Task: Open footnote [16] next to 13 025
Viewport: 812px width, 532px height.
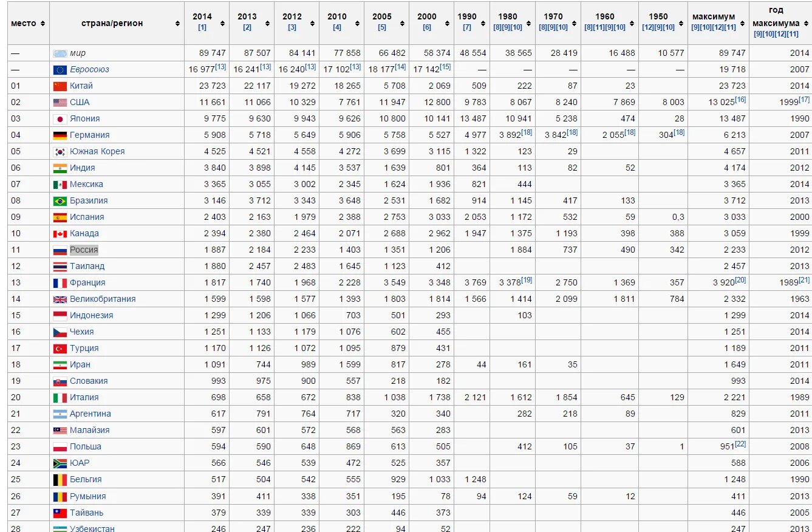Action: 740,100
